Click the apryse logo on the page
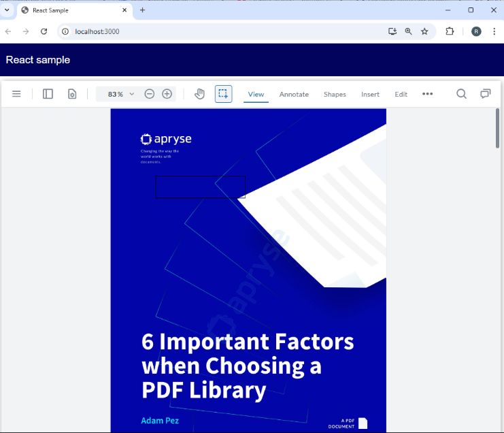The image size is (504, 433). click(166, 139)
